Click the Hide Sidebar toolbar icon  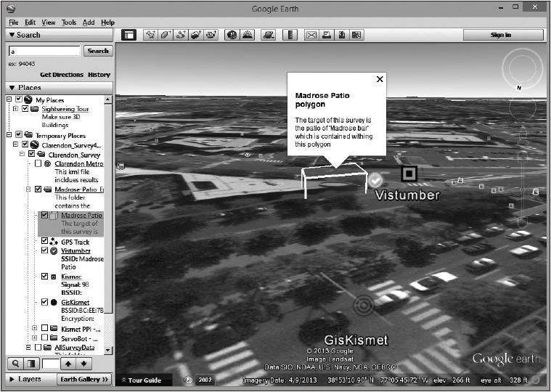[129, 35]
